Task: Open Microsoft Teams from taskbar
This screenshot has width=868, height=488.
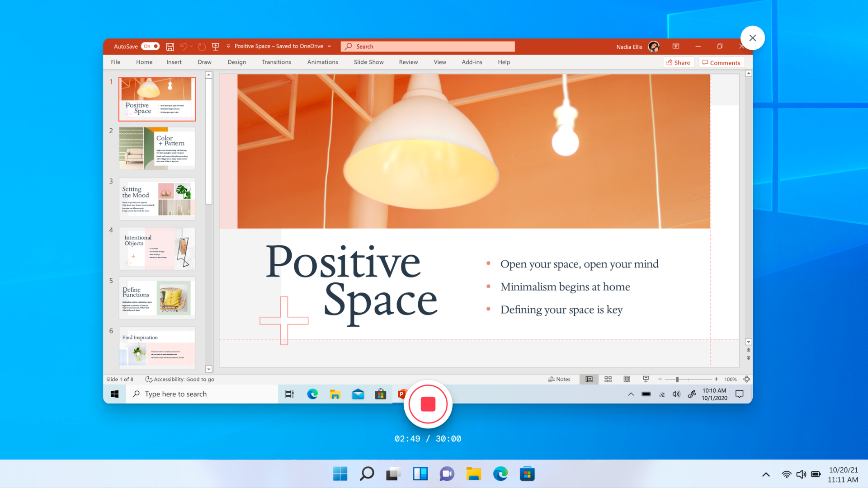Action: tap(447, 474)
